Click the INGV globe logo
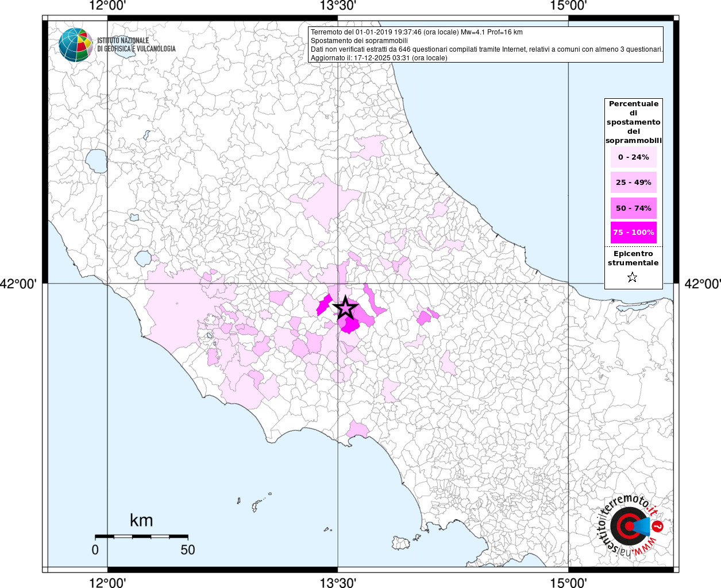 tap(76, 45)
